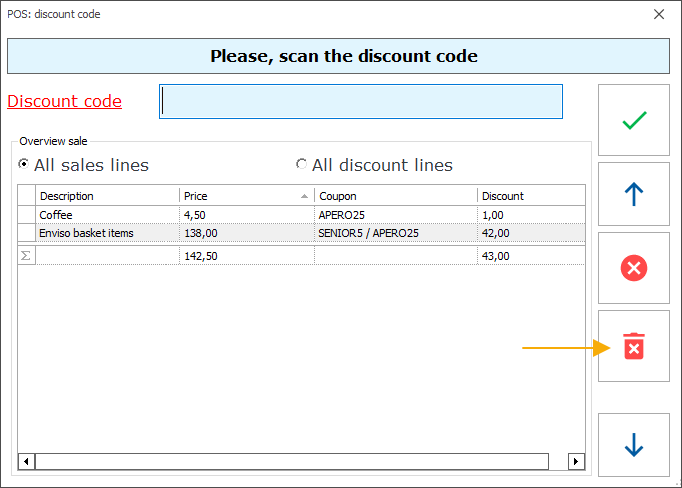Confirm with the green checkmark button
This screenshot has width=682, height=488.
(633, 121)
